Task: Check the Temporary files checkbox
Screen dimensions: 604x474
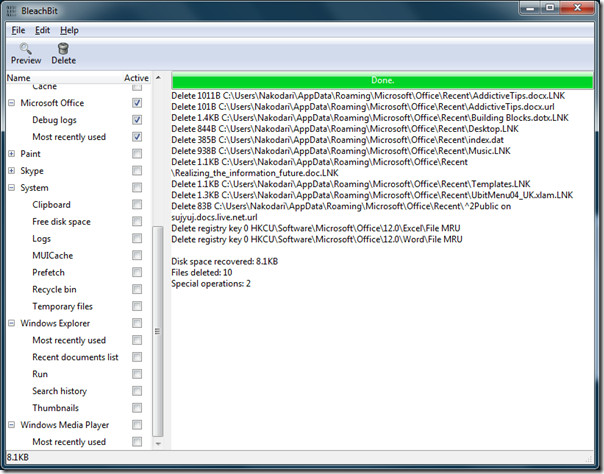Action: click(x=137, y=306)
